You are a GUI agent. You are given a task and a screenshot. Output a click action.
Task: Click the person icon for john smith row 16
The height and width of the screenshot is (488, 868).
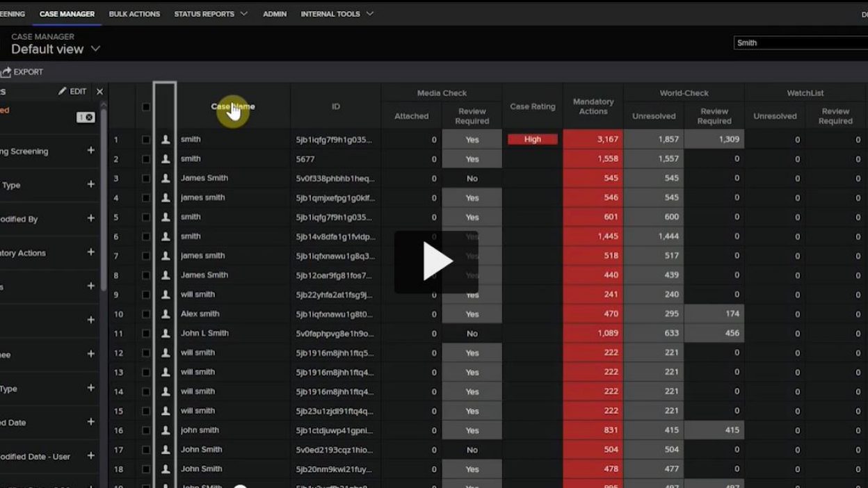(x=166, y=431)
